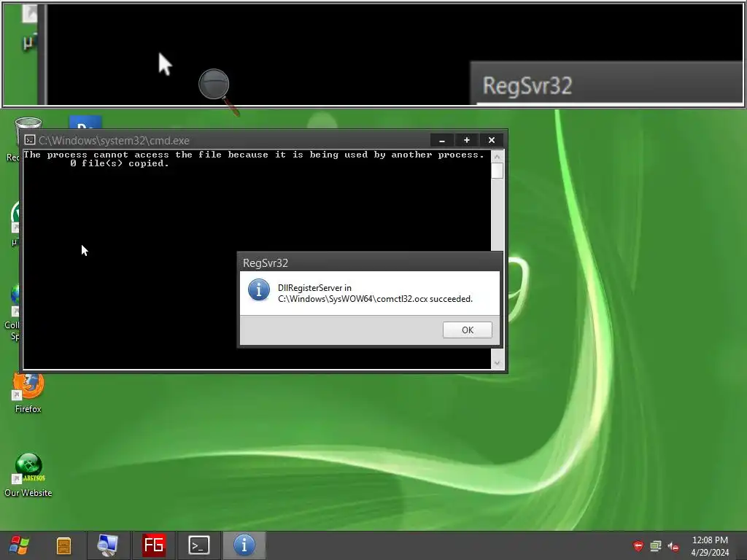Screen dimensions: 747x560
Task: Click the cmd.exe vertical scrollbar thumb
Action: click(497, 171)
